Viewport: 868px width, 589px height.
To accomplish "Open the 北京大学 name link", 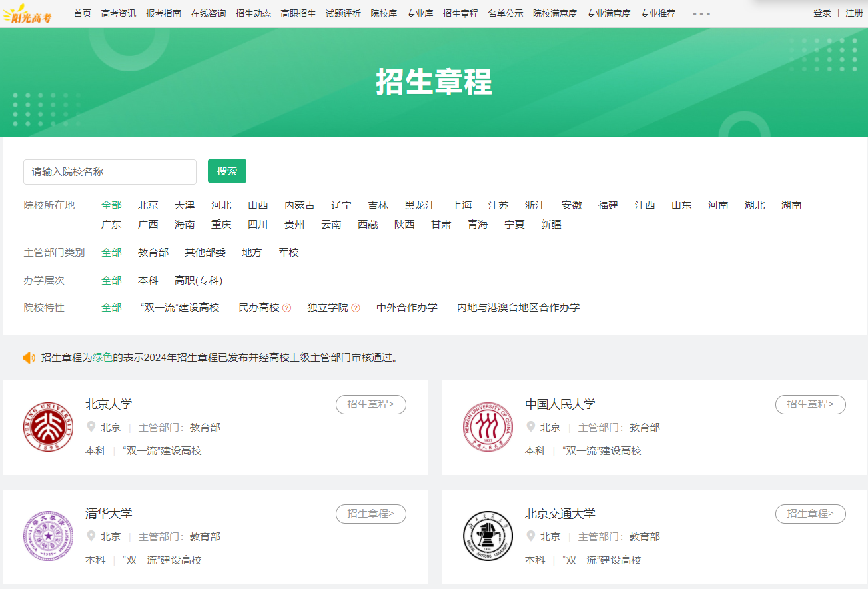I will click(109, 404).
